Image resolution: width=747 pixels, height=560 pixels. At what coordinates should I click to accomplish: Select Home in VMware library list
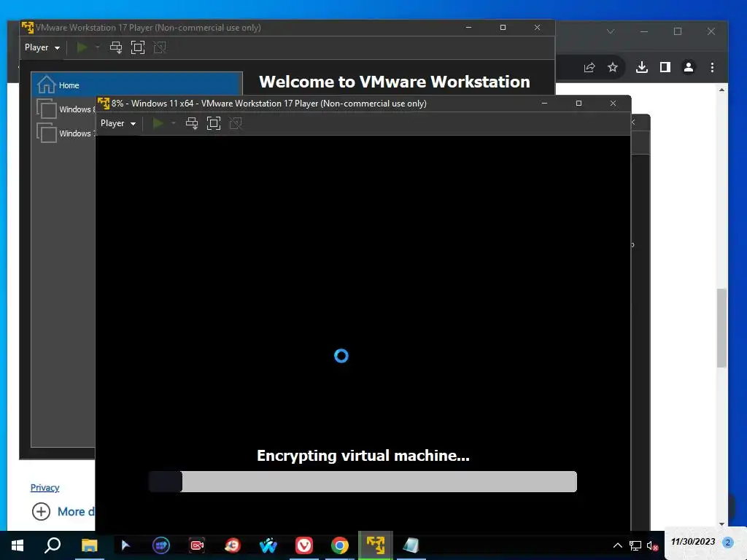click(136, 85)
